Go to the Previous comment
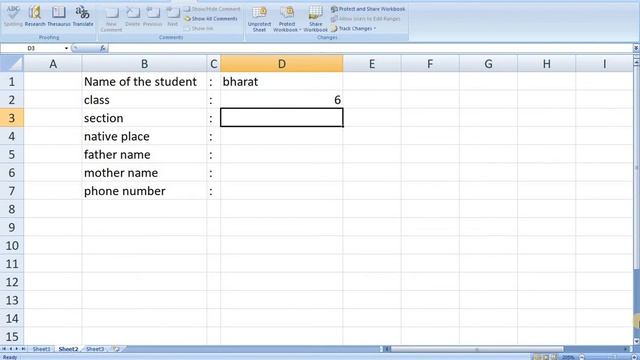Image resolution: width=640 pixels, height=360 pixels. [153, 16]
